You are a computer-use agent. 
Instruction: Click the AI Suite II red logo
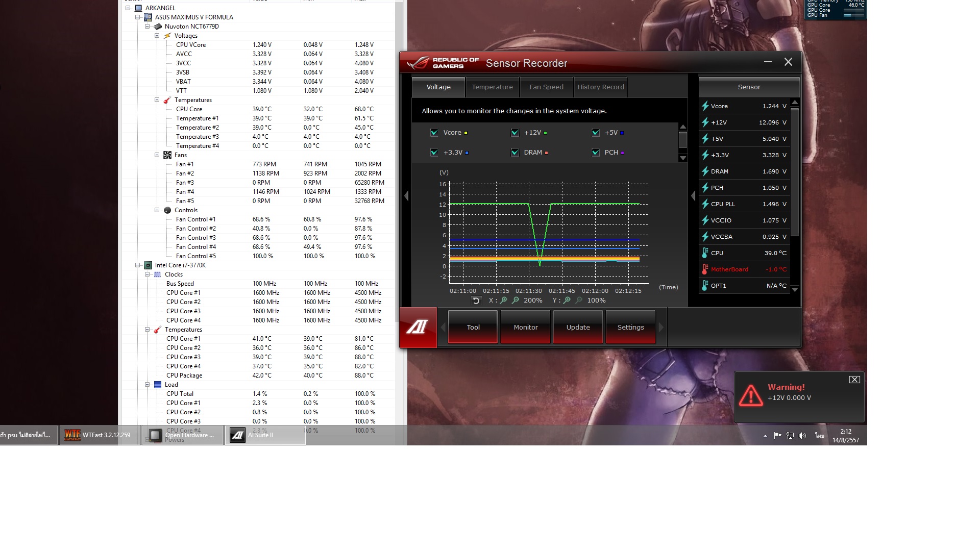(418, 327)
